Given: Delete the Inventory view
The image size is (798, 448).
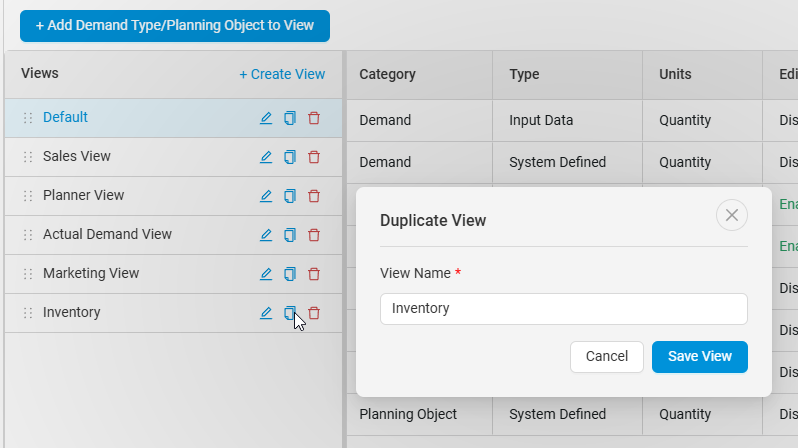Looking at the screenshot, I should tap(314, 313).
